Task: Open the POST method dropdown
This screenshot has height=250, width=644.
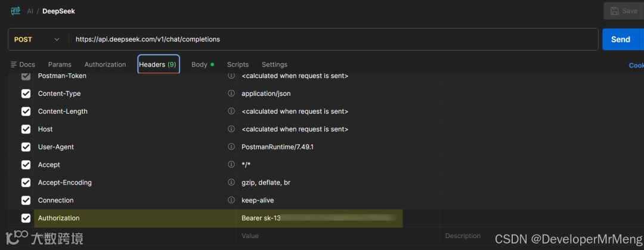Action: click(37, 39)
